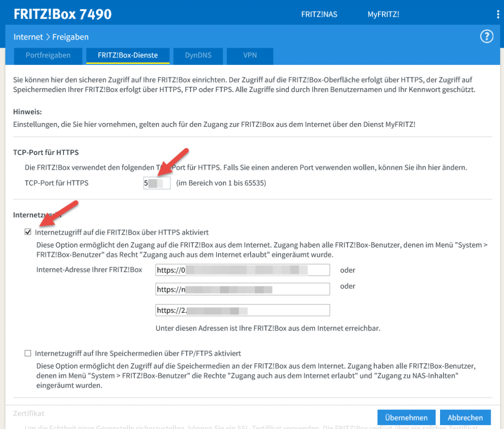
Task: Click inside the TCP-Port für HTTPS field
Action: pos(157,183)
